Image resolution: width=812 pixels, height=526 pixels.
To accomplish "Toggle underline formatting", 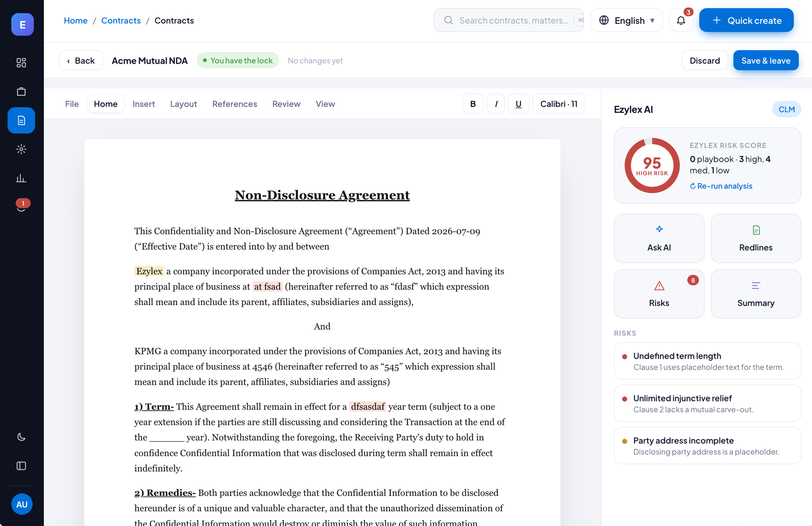I will tap(518, 104).
